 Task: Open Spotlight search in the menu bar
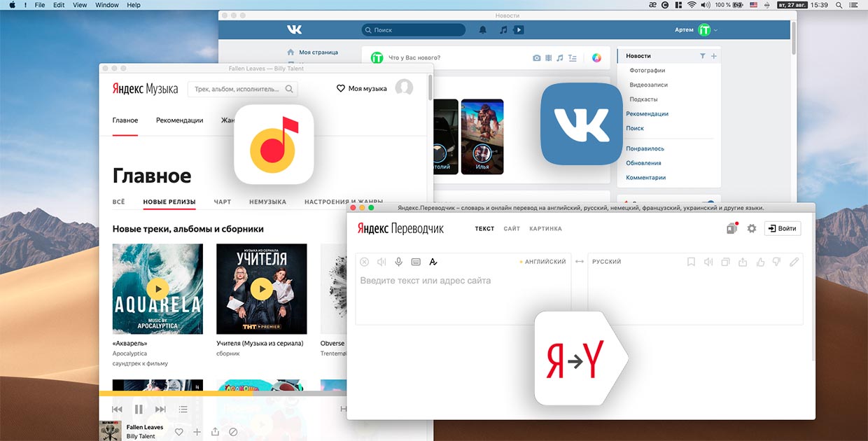coord(839,5)
